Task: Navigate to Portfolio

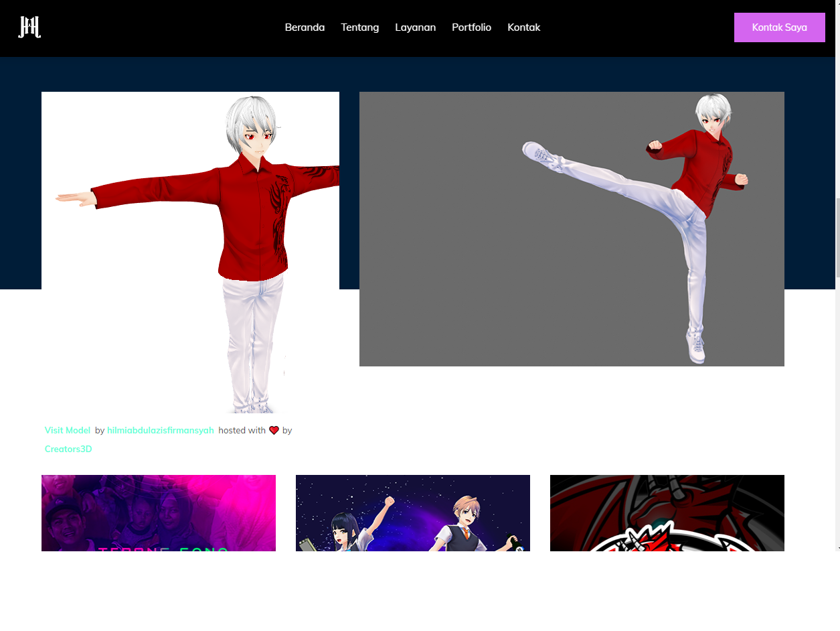Action: tap(471, 27)
